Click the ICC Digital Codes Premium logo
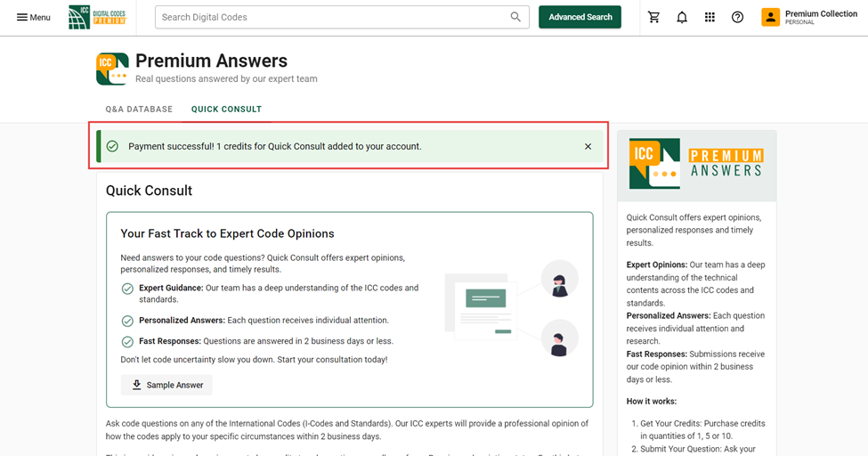Screen dimensions: 868x456 (97, 17)
